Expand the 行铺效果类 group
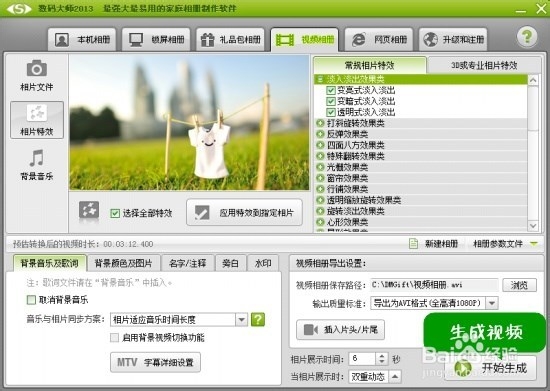 coord(320,189)
